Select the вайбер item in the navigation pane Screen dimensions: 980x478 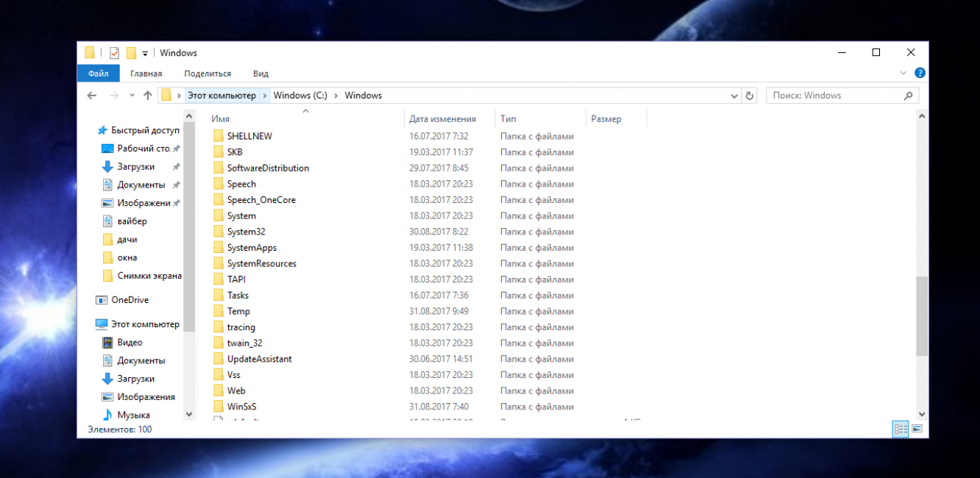coord(132,221)
